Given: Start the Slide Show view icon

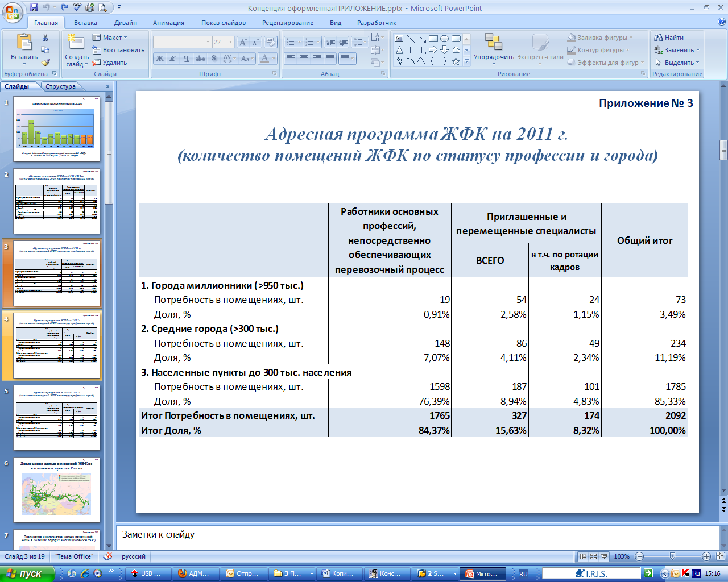Looking at the screenshot, I should [604, 557].
